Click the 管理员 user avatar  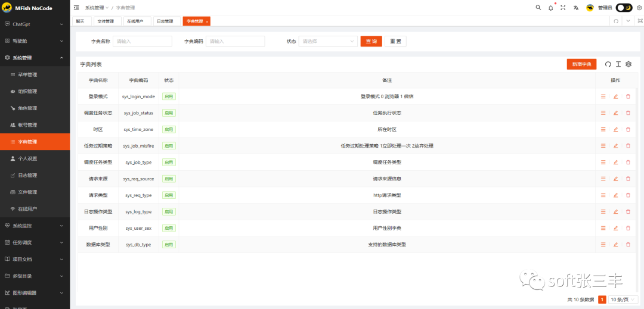tap(590, 8)
